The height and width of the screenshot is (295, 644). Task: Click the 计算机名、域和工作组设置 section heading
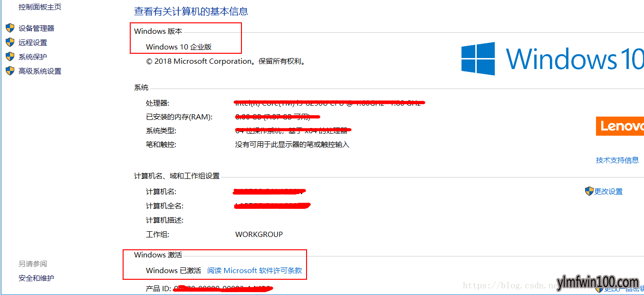[177, 176]
